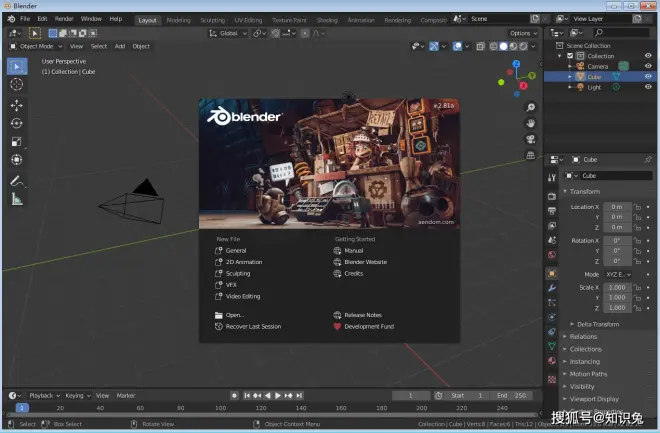Open the Playback dropdown
This screenshot has width=660, height=433.
(x=45, y=396)
